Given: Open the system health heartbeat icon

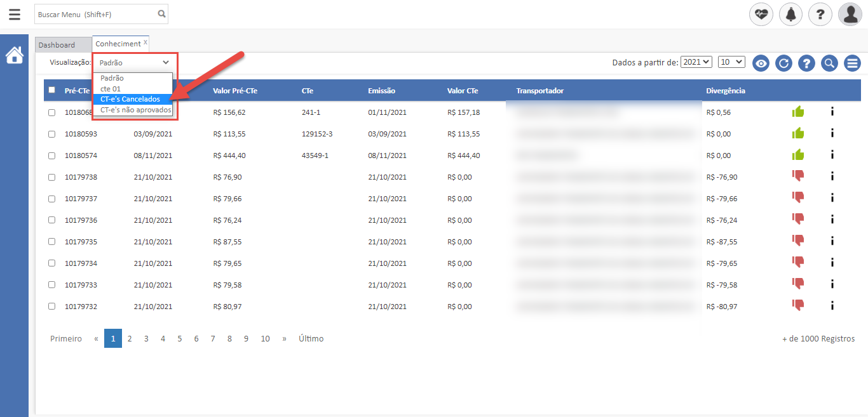Looking at the screenshot, I should click(x=761, y=14).
